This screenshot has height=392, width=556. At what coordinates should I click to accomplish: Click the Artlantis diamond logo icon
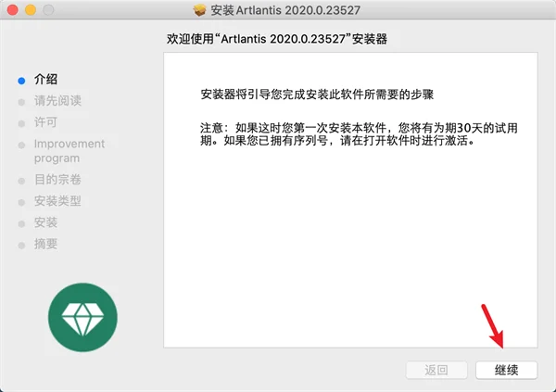click(82, 317)
